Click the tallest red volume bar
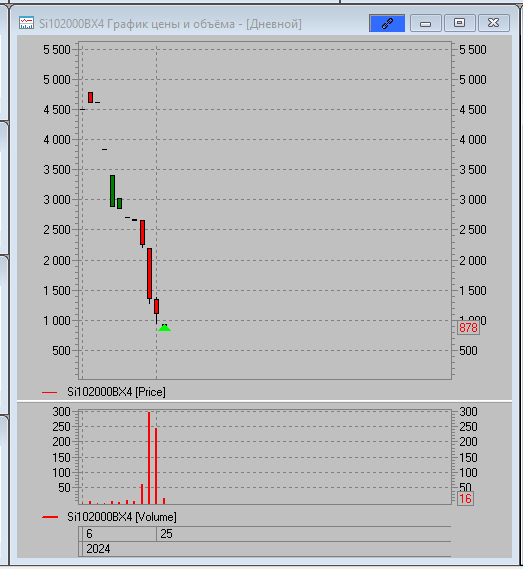The height and width of the screenshot is (569, 523). tap(149, 458)
